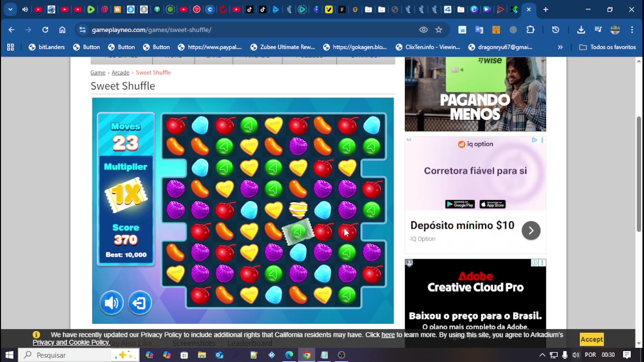Select the wrapped green candy on the board
The image size is (644, 362).
[x=298, y=232]
